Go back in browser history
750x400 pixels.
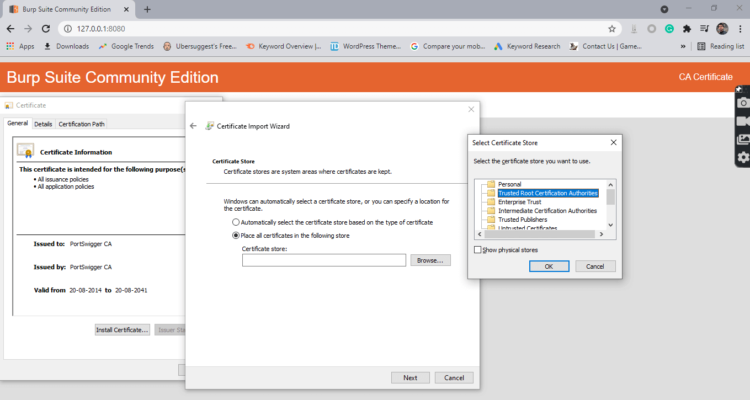coord(11,29)
